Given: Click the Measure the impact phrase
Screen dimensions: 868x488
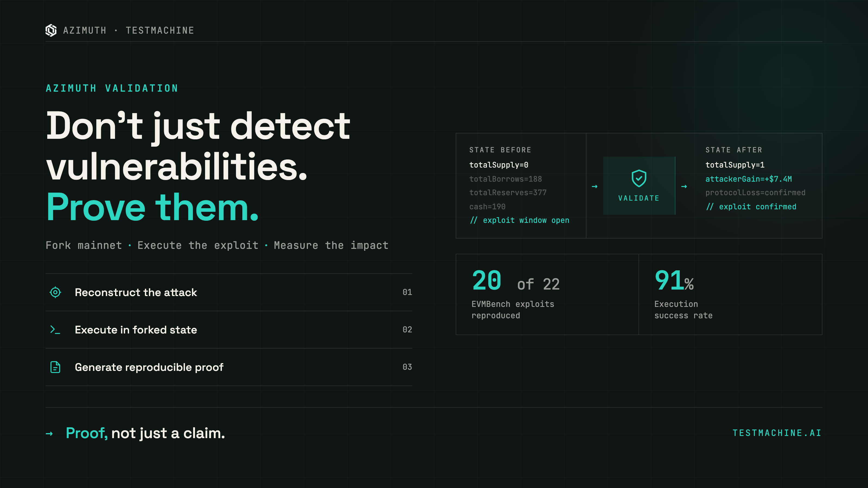Looking at the screenshot, I should click(x=331, y=246).
